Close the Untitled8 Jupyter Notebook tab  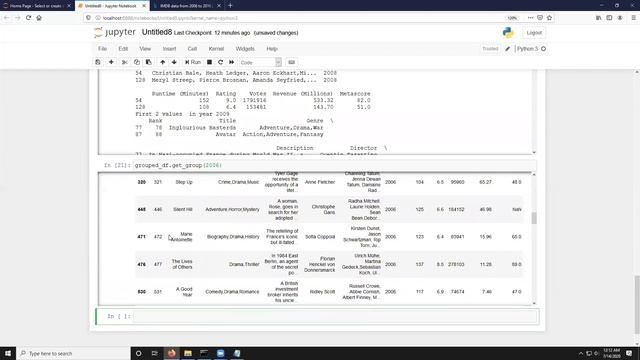144,6
